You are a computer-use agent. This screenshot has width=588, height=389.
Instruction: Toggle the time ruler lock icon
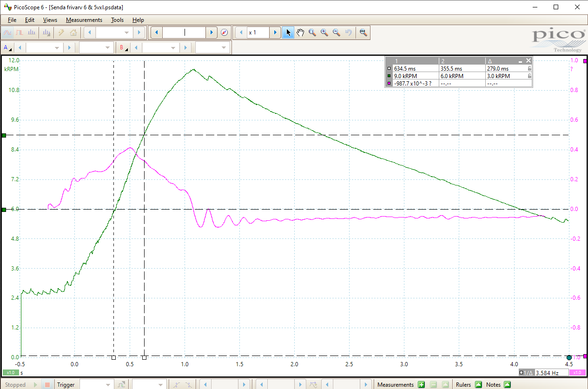click(529, 69)
